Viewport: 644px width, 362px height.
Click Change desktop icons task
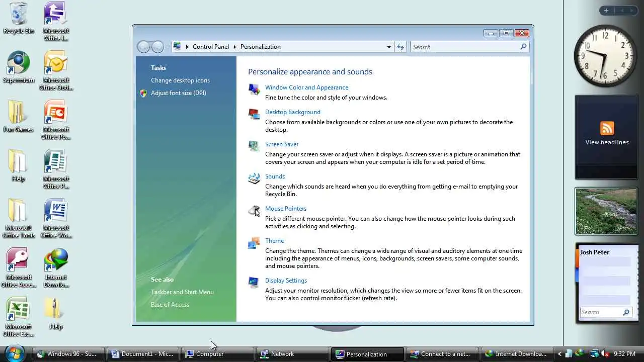(x=180, y=80)
